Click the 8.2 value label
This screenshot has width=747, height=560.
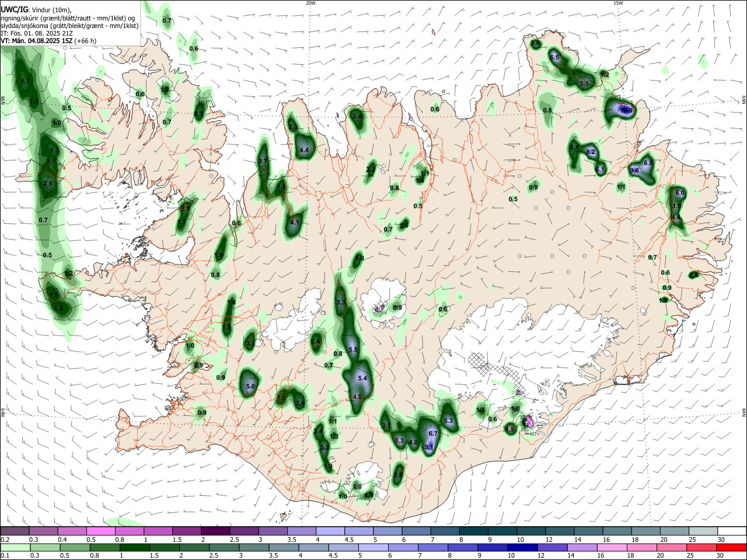pyautogui.click(x=591, y=152)
